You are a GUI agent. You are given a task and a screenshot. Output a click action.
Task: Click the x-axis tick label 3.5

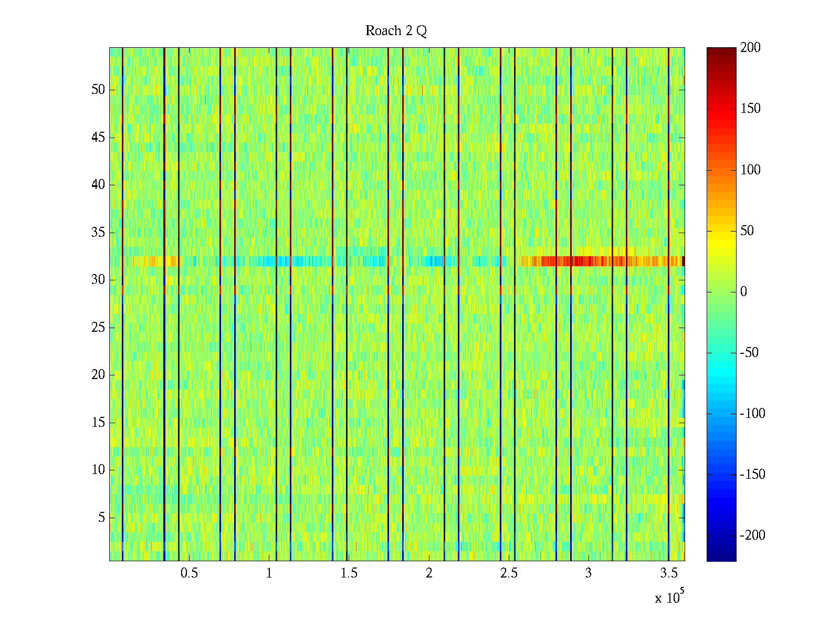pyautogui.click(x=668, y=573)
